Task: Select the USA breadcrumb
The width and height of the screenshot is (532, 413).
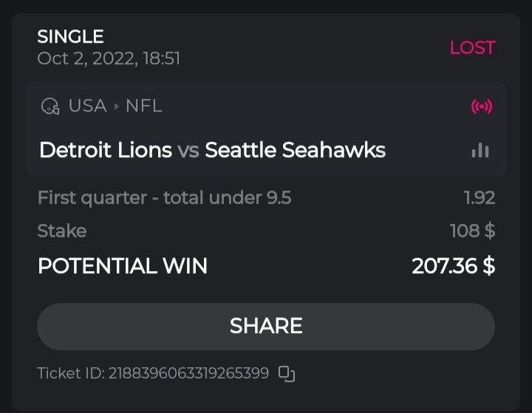Action: point(87,106)
